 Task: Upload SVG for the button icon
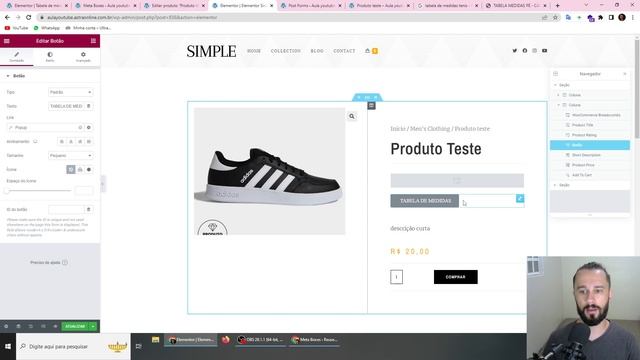pyautogui.click(x=80, y=169)
